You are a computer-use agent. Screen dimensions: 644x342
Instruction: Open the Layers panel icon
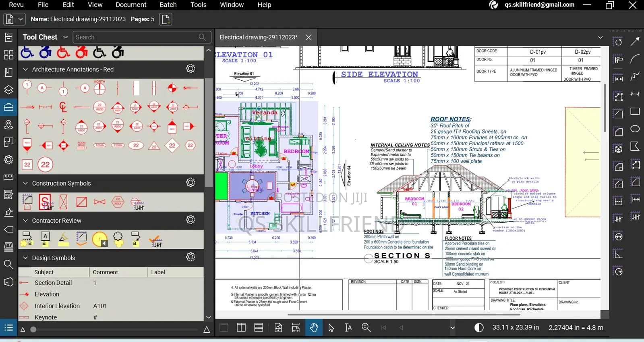(x=8, y=90)
